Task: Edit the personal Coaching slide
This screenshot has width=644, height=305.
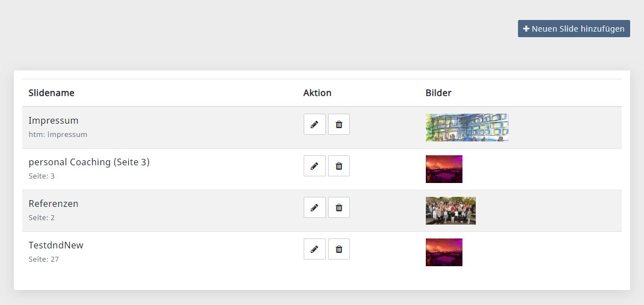Action: coord(315,166)
